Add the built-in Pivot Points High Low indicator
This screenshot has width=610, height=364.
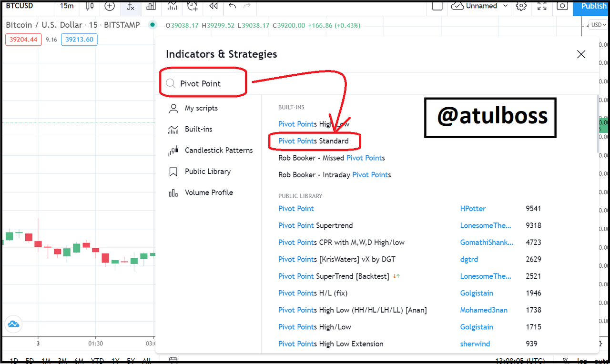click(314, 124)
